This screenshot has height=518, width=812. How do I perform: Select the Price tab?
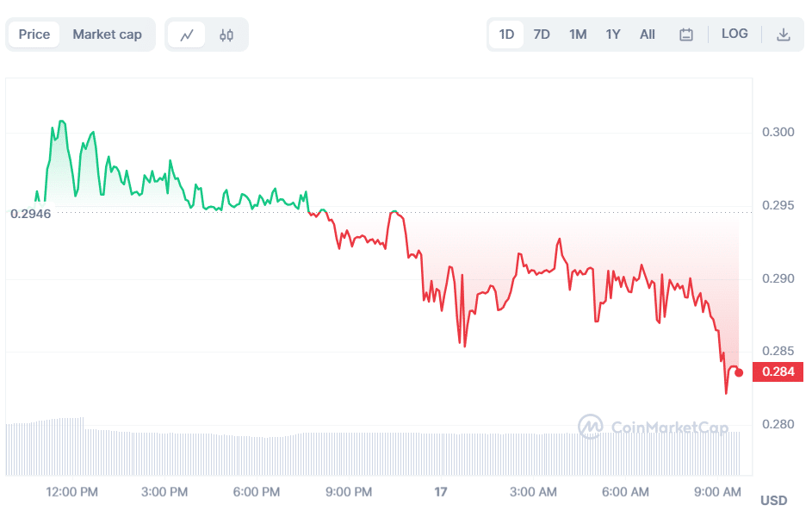point(34,34)
